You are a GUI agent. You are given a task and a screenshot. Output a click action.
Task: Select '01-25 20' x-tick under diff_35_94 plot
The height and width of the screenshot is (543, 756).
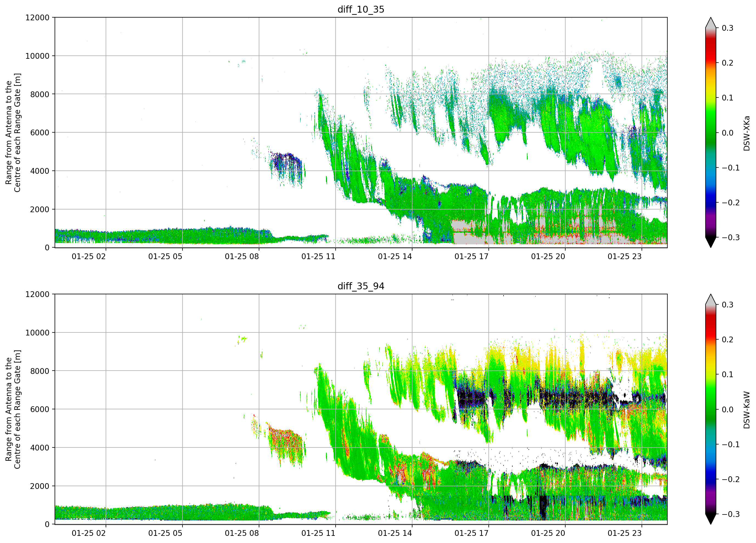pos(548,533)
